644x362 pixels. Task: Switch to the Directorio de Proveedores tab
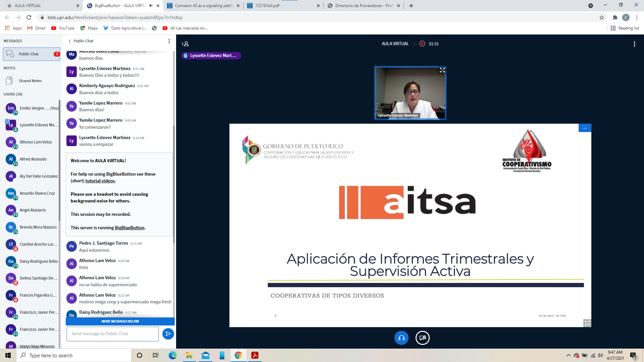point(364,6)
